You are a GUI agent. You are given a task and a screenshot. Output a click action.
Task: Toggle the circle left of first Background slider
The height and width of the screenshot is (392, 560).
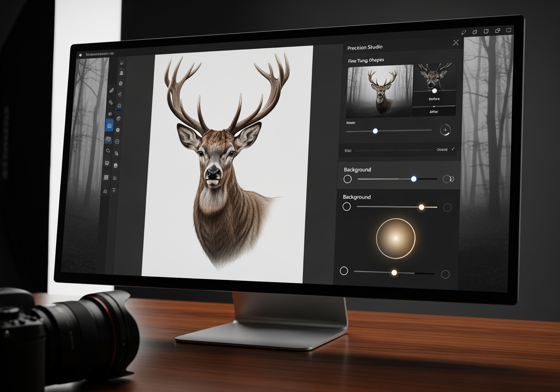348,179
